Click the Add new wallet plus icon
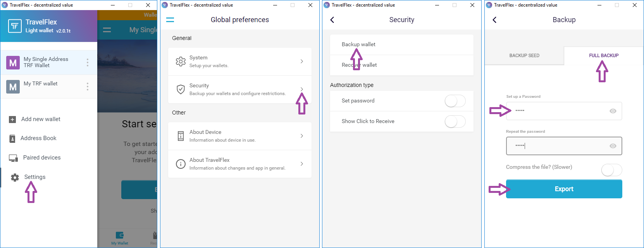The height and width of the screenshot is (248, 644). 12,120
